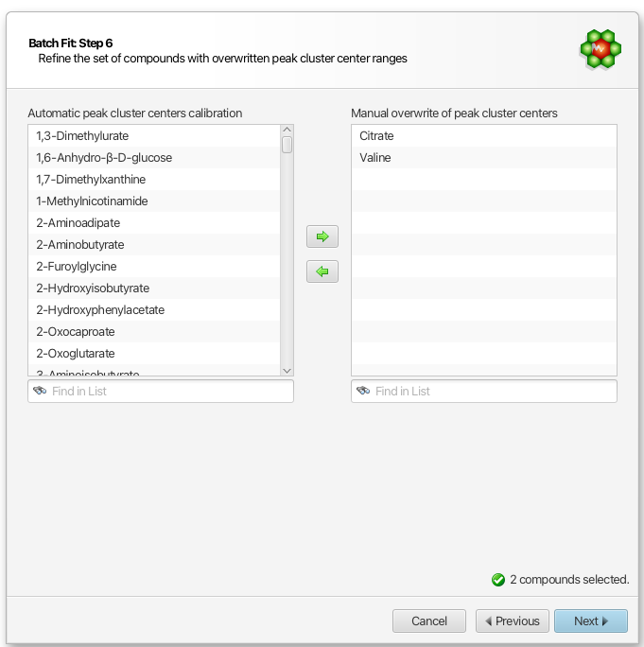Click the scroll down arrow of compound list
The image size is (644, 647).
point(287,371)
